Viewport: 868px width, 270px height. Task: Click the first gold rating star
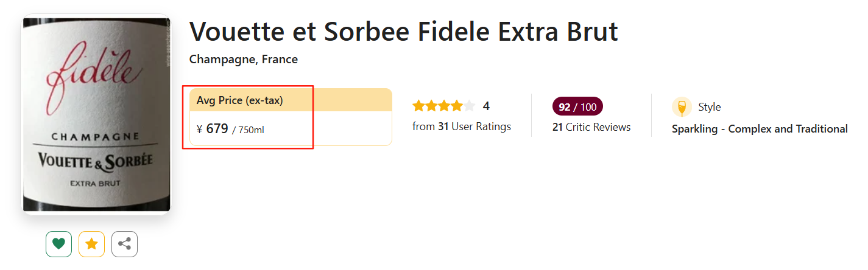[418, 106]
